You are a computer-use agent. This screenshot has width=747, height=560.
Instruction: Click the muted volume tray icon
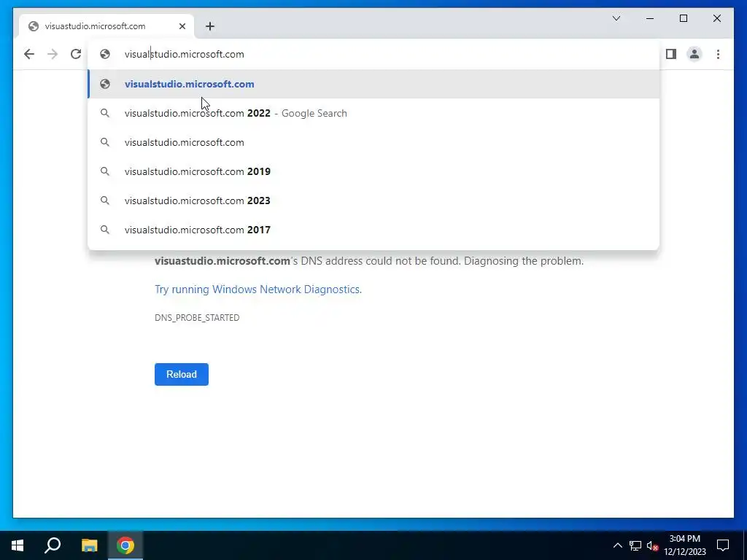[x=652, y=545]
